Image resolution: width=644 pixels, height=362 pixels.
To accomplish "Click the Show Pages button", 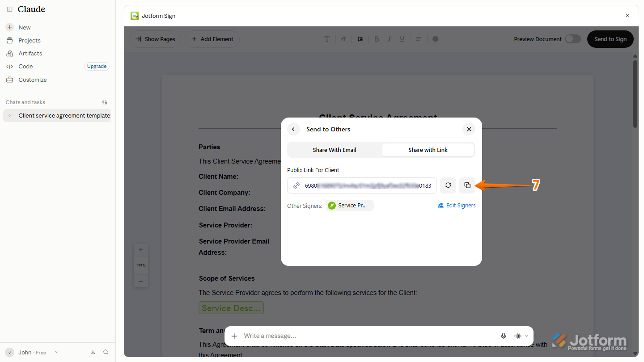I will point(155,39).
